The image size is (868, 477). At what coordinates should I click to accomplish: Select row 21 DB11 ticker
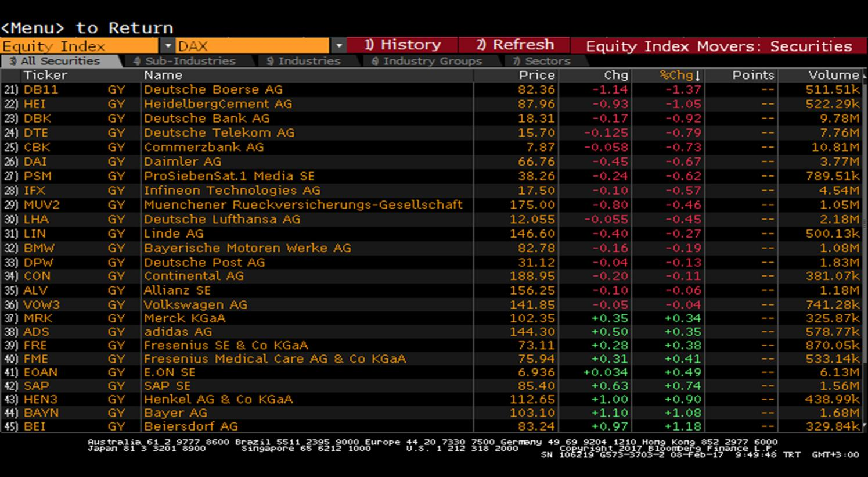click(x=41, y=89)
